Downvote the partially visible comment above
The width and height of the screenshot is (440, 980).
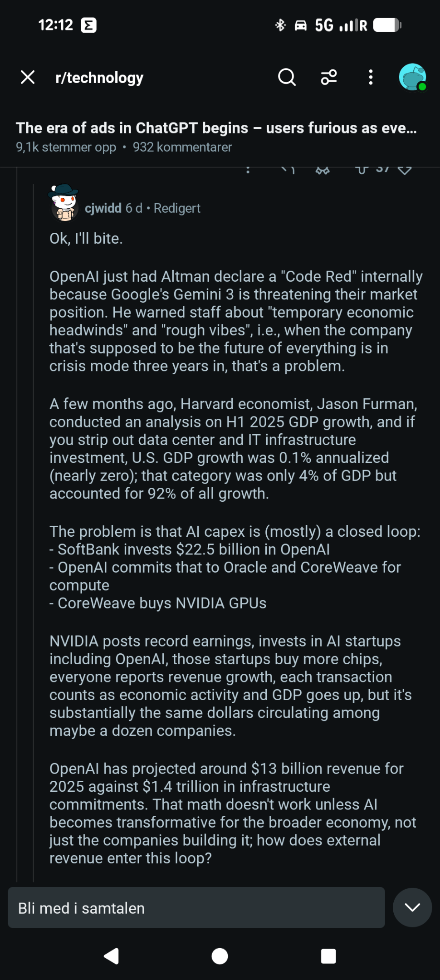click(405, 170)
